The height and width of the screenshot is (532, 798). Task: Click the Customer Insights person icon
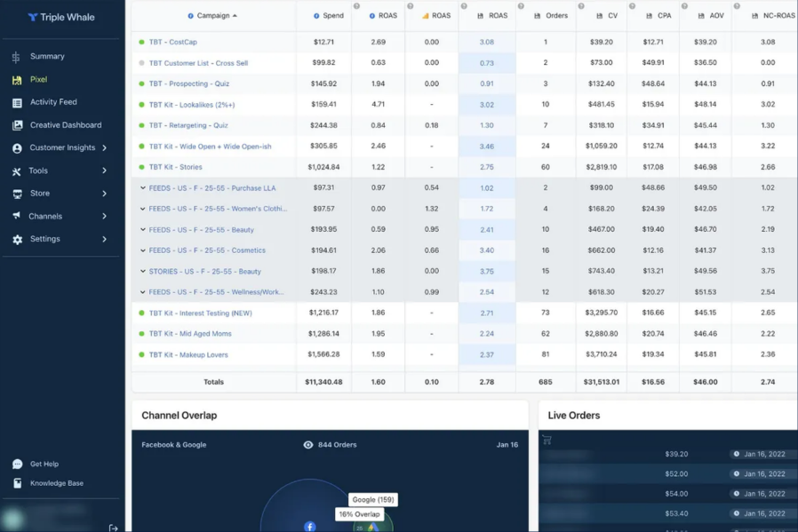[x=17, y=148]
